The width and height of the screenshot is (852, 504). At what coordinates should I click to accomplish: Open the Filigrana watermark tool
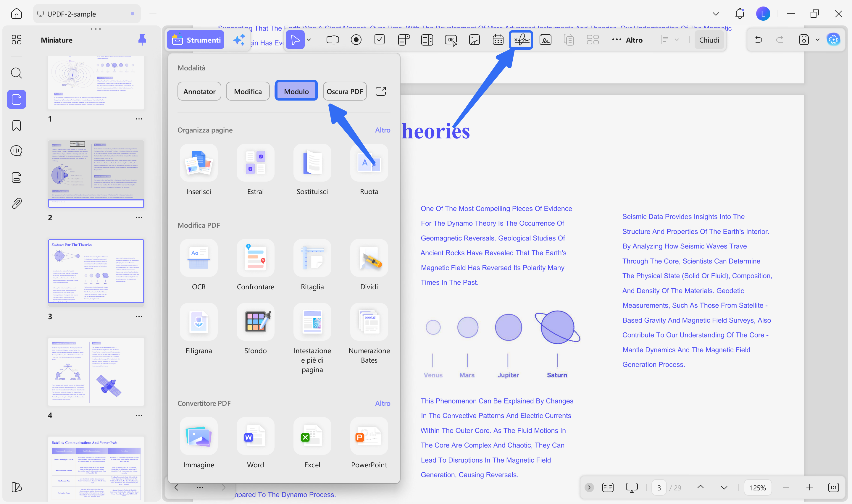tap(199, 329)
